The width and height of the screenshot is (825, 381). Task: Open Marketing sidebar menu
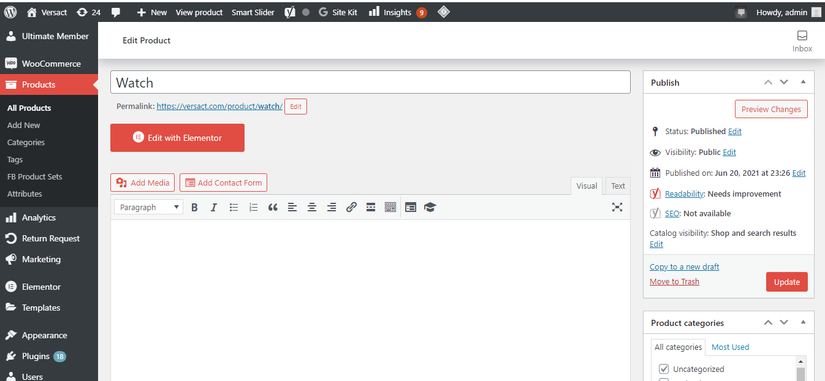pos(49,259)
